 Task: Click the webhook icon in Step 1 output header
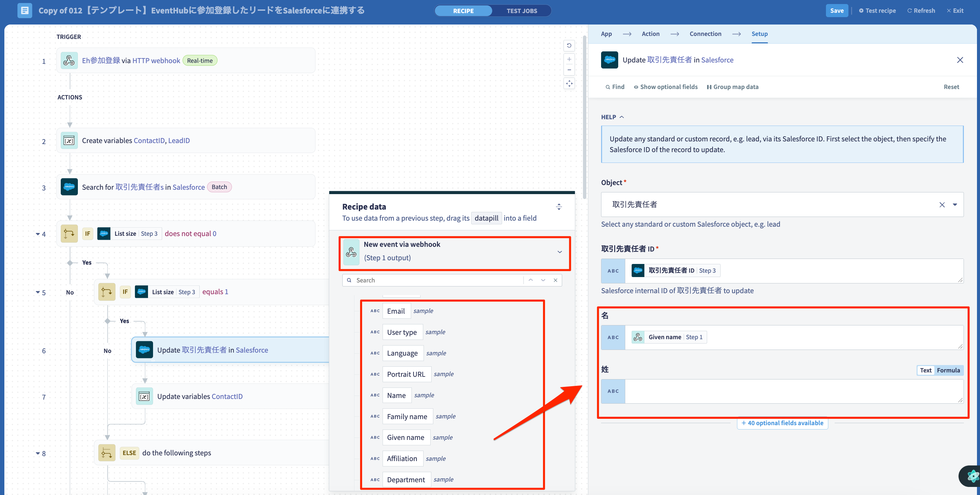click(x=351, y=252)
